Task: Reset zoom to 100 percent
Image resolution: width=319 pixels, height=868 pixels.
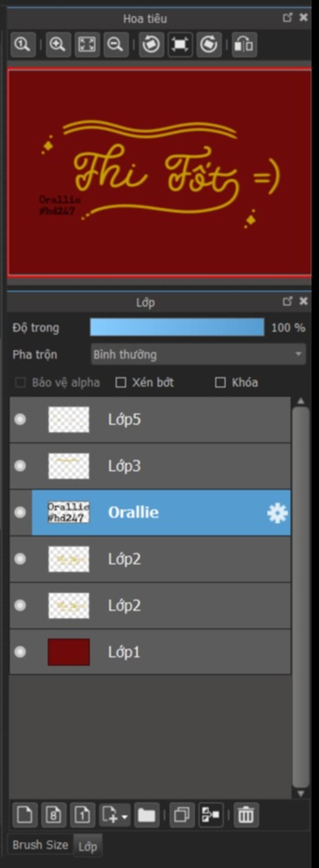Action: pos(23,45)
